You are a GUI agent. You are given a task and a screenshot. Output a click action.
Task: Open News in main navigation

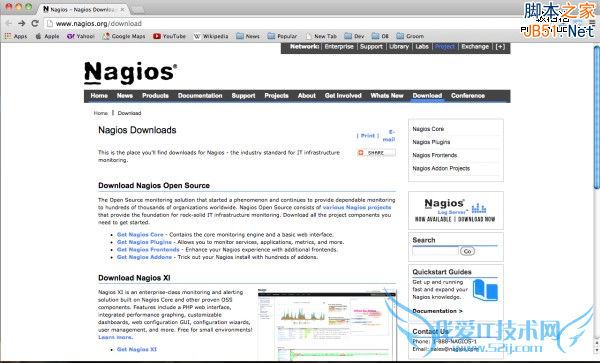pos(125,96)
